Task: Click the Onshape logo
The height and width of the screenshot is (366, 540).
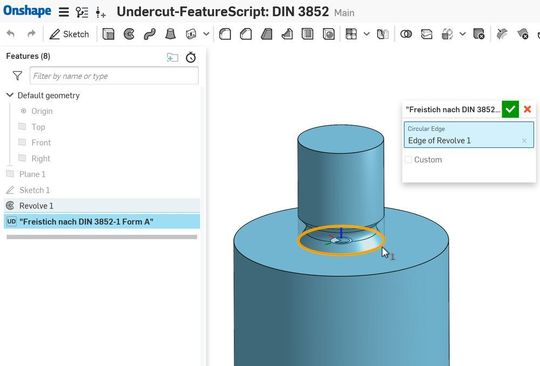Action: point(27,11)
